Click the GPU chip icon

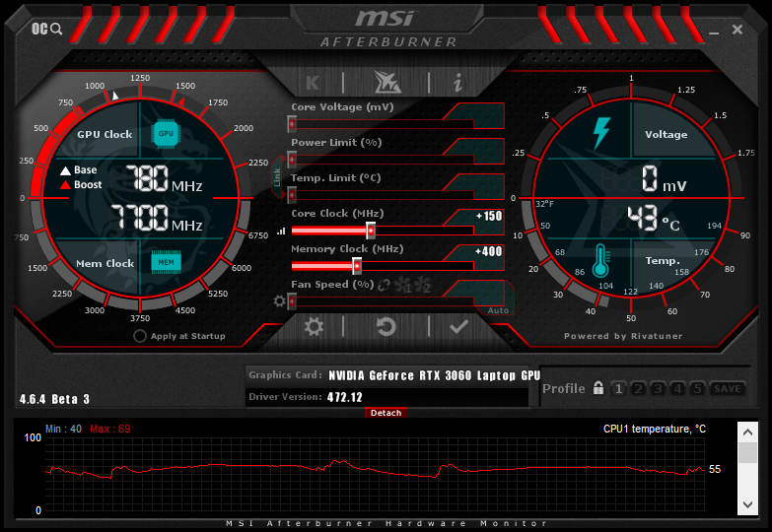click(166, 133)
